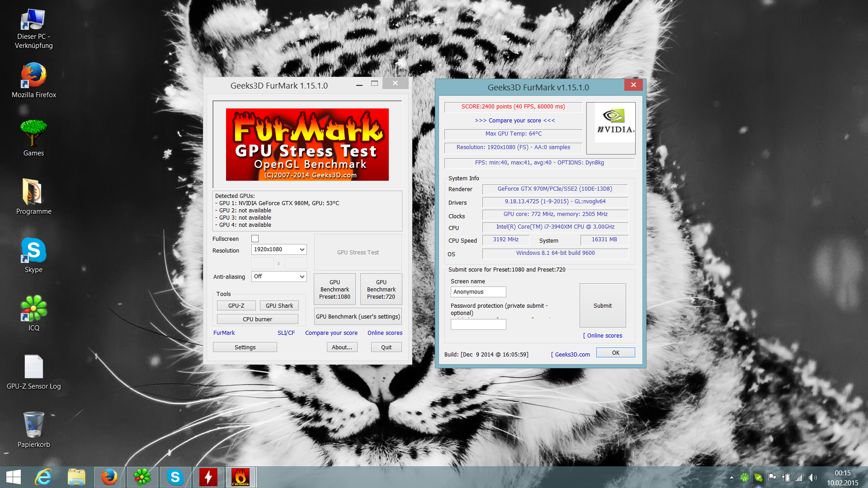This screenshot has height=488, width=868.
Task: Open the Anti-aliasing dropdown
Action: point(279,277)
